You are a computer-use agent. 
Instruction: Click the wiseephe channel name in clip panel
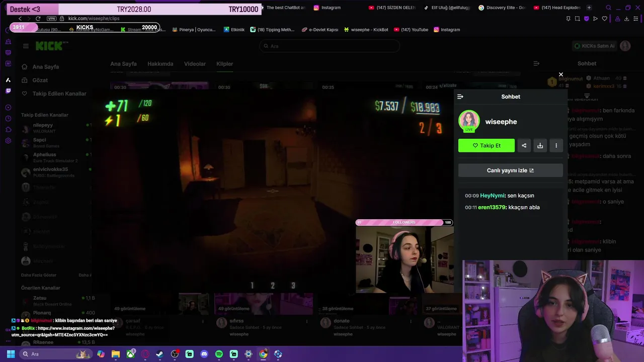click(501, 122)
